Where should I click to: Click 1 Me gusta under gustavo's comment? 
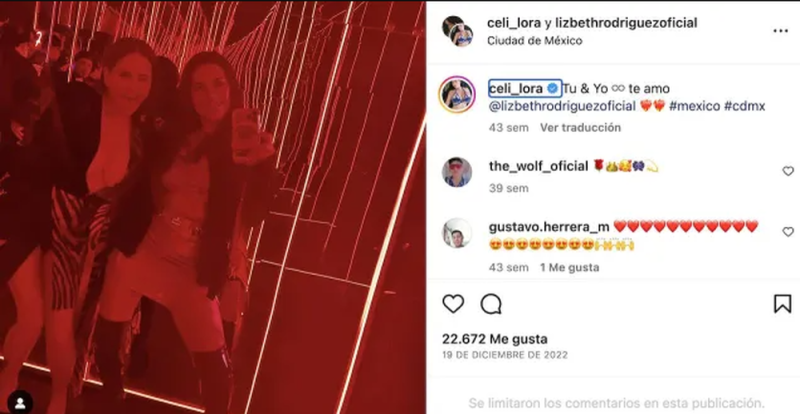pos(569,267)
